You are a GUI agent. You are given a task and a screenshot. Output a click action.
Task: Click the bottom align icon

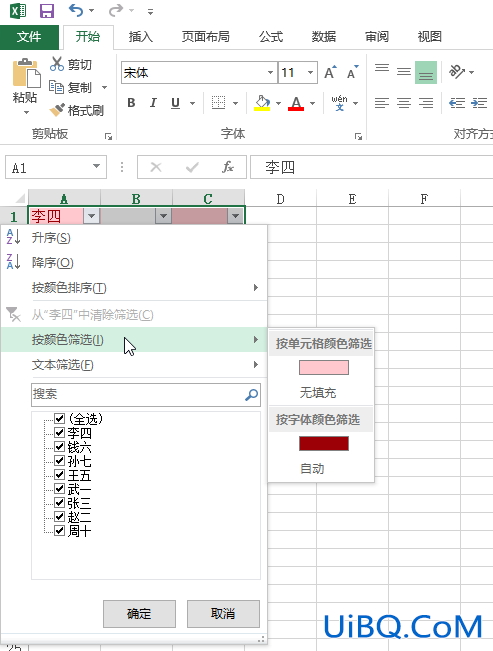click(x=426, y=72)
